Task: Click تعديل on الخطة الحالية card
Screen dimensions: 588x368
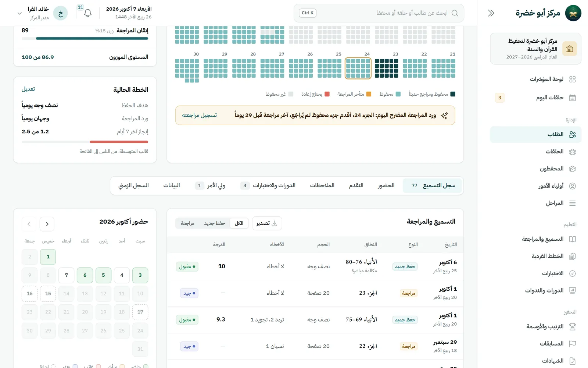Action: [28, 89]
